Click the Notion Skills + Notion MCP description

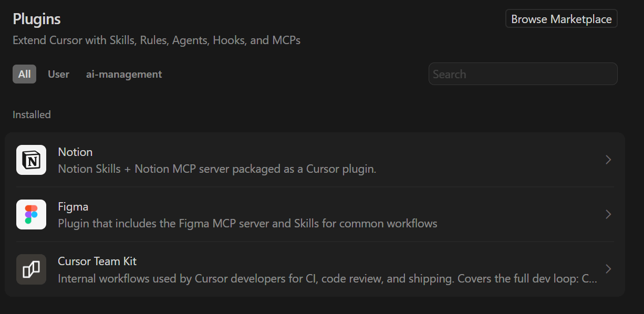[217, 169]
